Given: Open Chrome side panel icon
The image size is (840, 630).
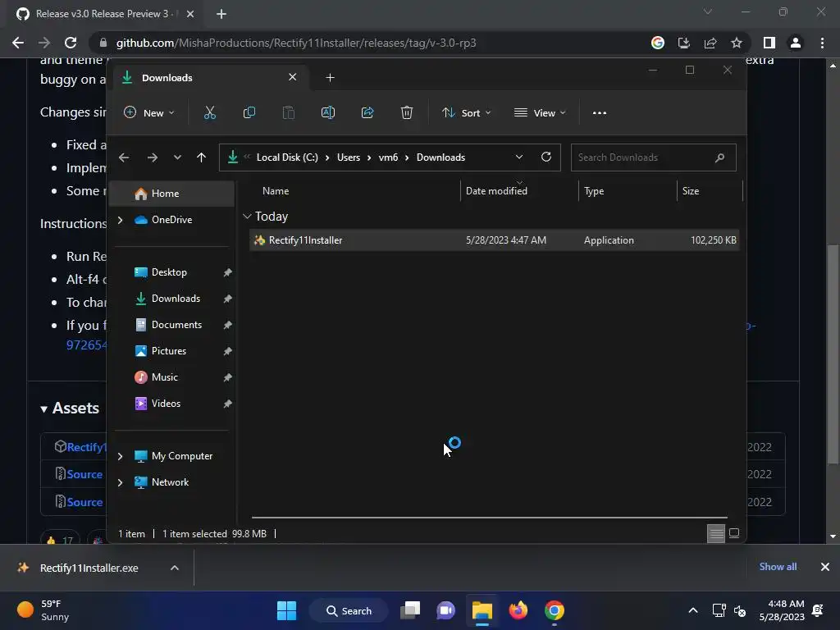Looking at the screenshot, I should (x=769, y=43).
